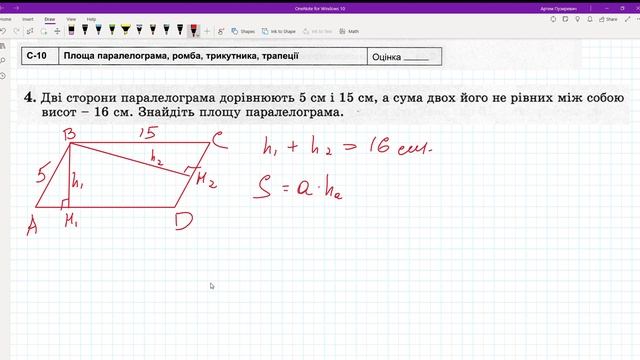Viewport: 640px width, 360px height.
Task: Open the feed pane icon
Action: (565, 19)
